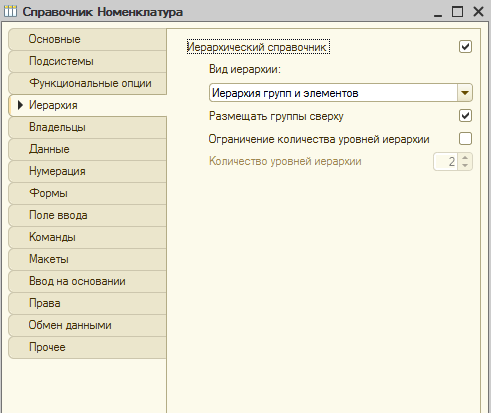This screenshot has width=491, height=413.
Task: Open the Данные tab
Action: tap(87, 149)
